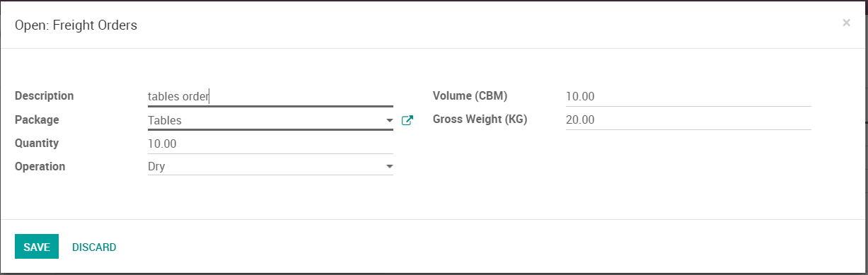The image size is (868, 275).
Task: Click the Volume (CBM) input field
Action: (x=688, y=97)
